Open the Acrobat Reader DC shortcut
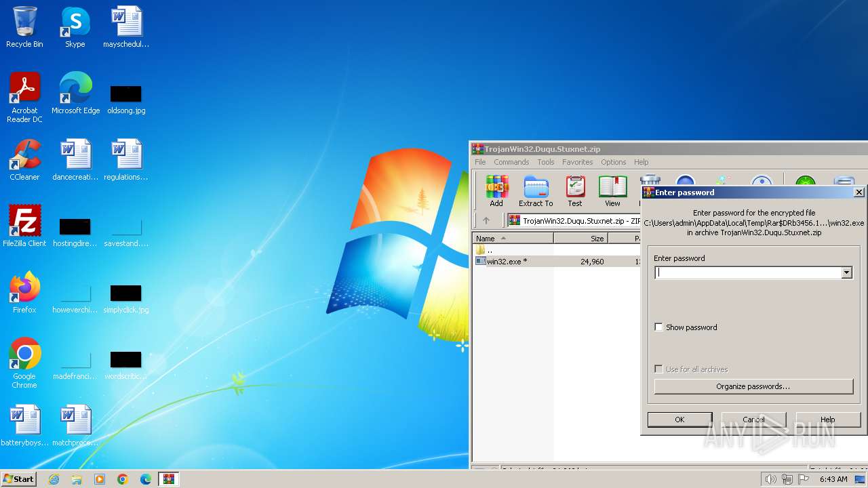Viewport: 868px width, 488px height. (24, 98)
